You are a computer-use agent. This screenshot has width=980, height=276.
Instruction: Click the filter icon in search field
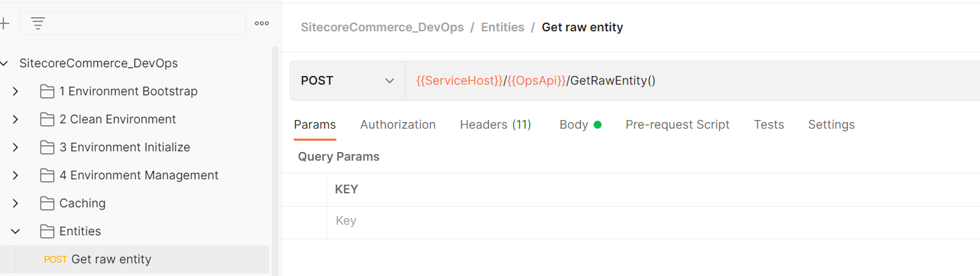pos(38,23)
